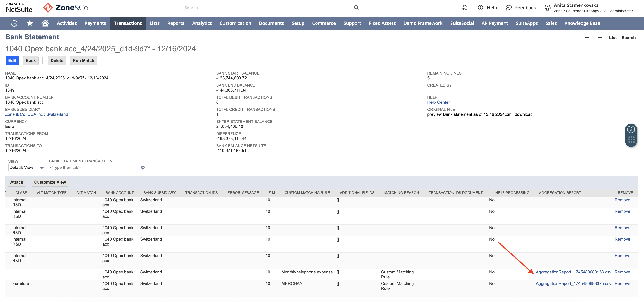The height and width of the screenshot is (302, 644).
Task: Open the AP Payment menu
Action: pos(495,23)
